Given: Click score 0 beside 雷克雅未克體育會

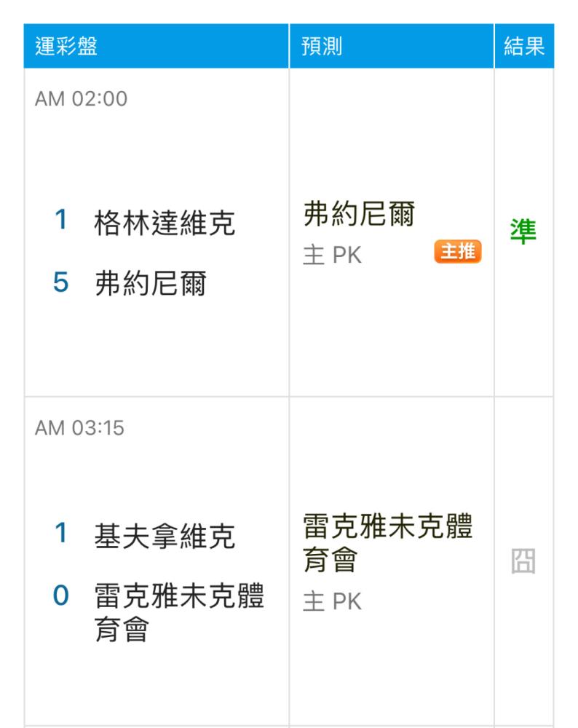Looking at the screenshot, I should click(61, 596).
